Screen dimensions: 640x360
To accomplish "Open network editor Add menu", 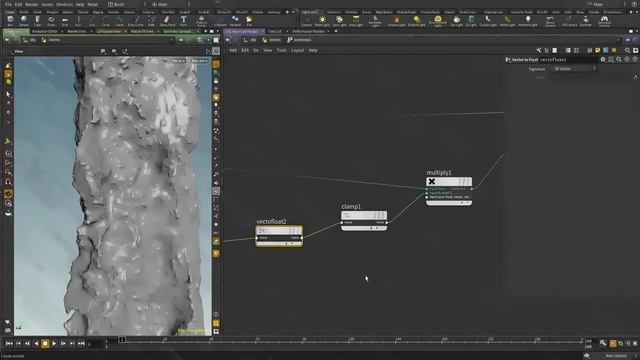I will click(x=233, y=50).
